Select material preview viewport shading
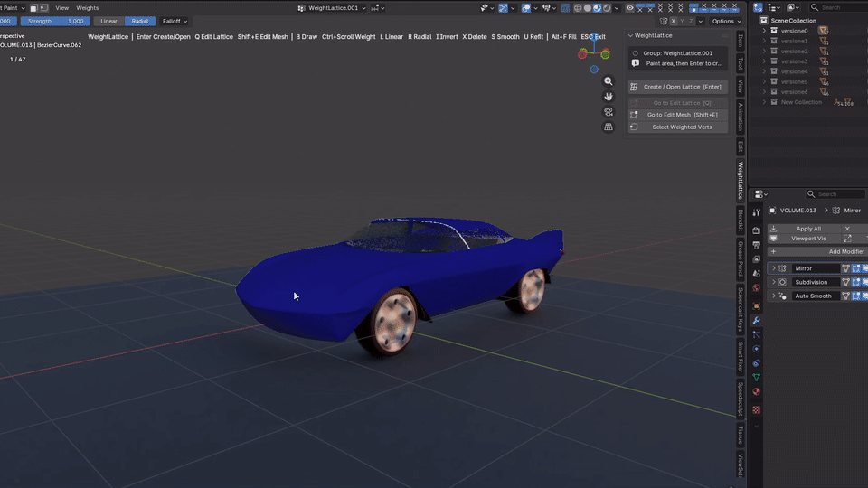 pos(598,8)
